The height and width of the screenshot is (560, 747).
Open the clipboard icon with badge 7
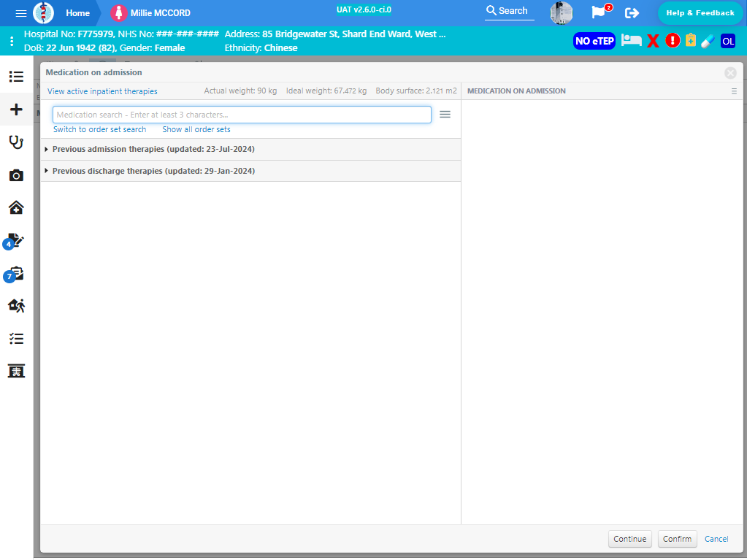point(15,274)
